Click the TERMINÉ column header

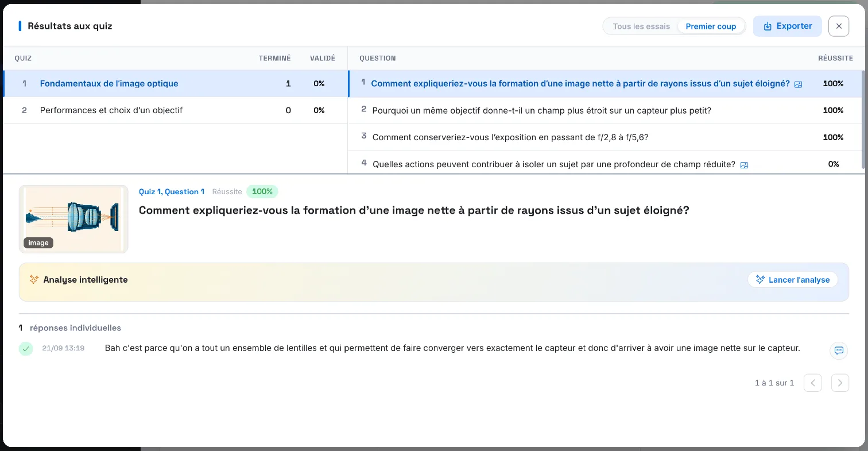[274, 58]
